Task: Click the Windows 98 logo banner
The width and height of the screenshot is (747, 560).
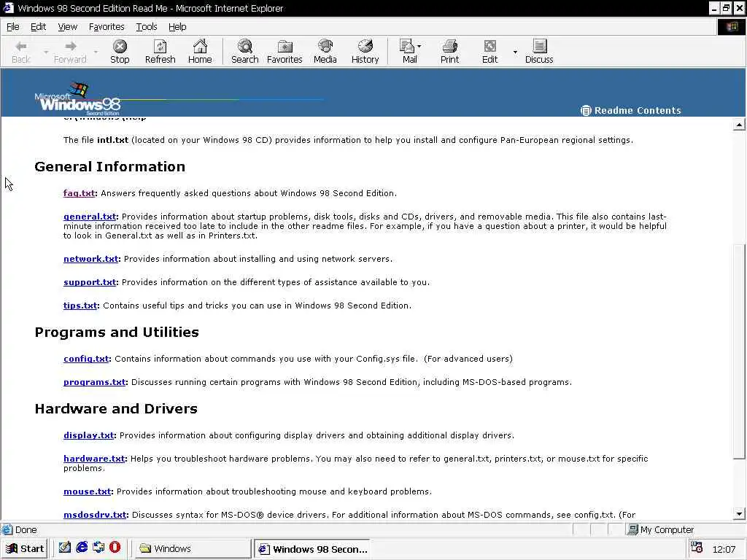Action: 77,99
